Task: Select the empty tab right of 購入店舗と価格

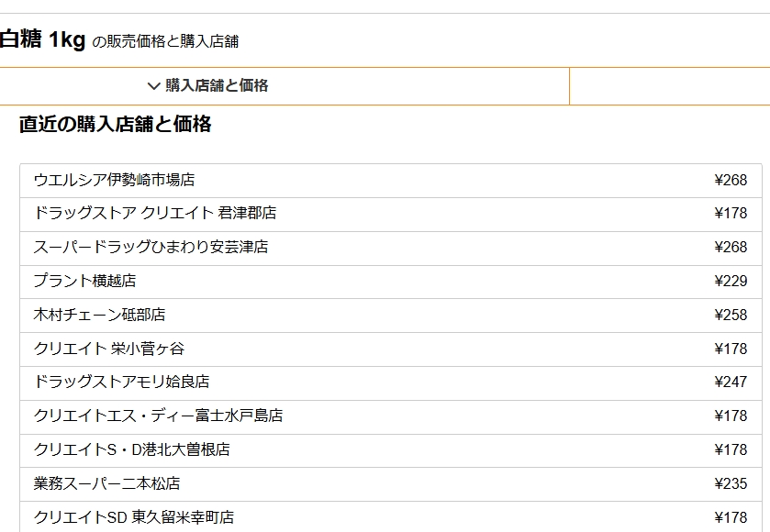Action: click(670, 86)
